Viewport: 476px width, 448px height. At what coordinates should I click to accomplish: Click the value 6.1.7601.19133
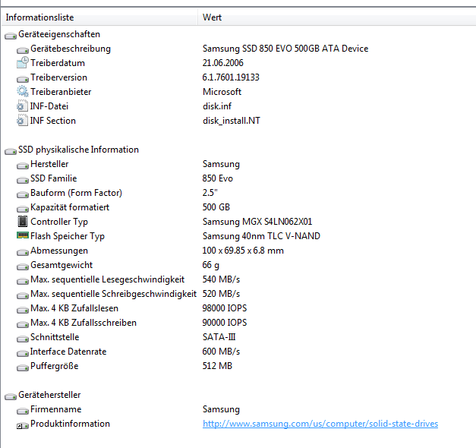coord(231,77)
